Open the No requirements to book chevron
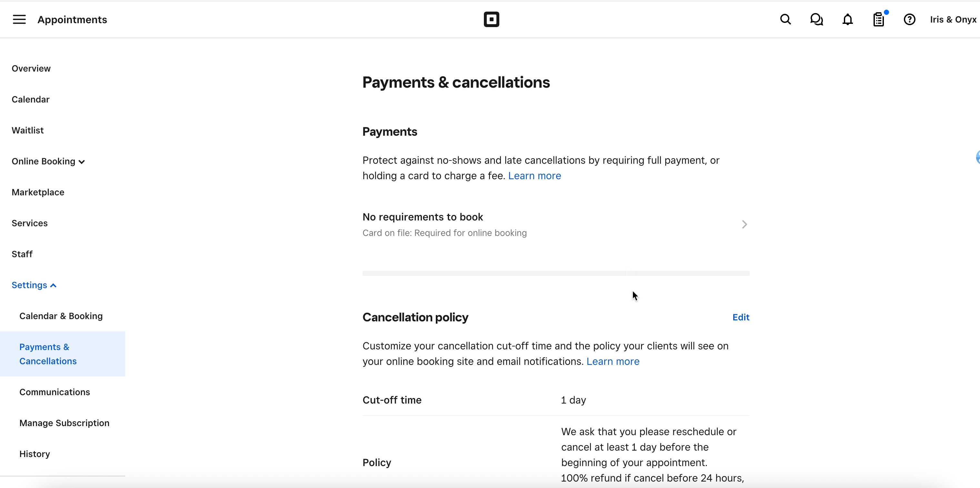 click(x=744, y=224)
